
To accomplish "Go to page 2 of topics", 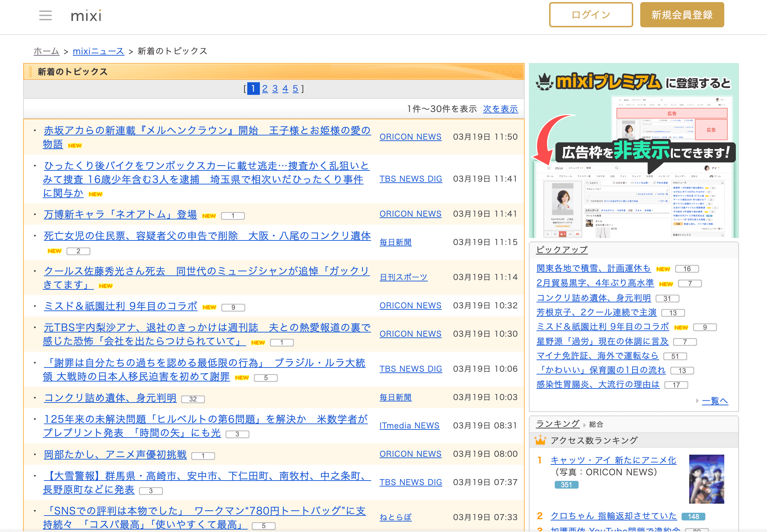I will (265, 89).
